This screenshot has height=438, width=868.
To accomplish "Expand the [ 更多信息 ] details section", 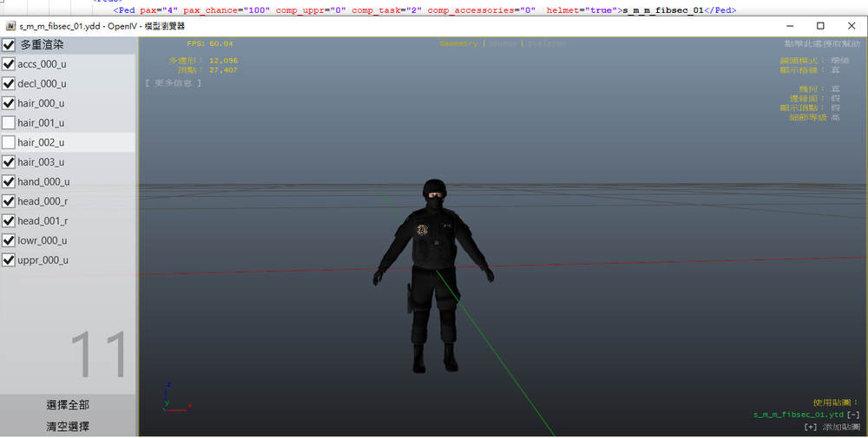I will click(x=173, y=83).
